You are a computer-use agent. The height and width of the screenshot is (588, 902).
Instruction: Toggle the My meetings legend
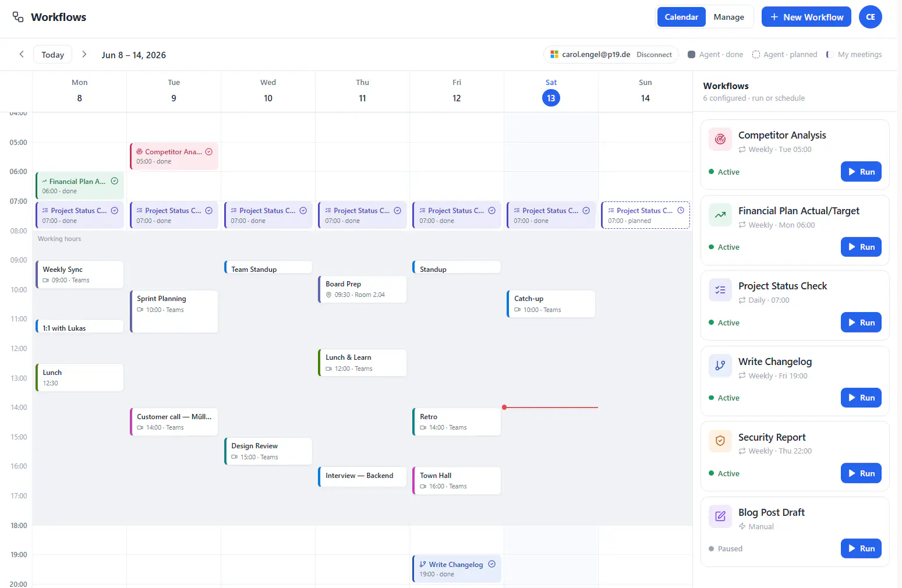(x=854, y=54)
